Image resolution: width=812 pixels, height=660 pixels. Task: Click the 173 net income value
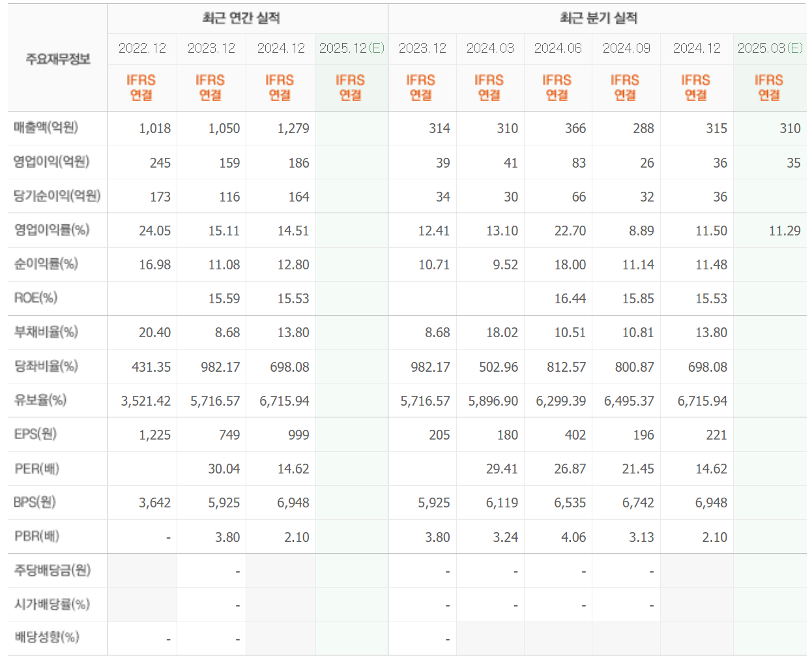pos(160,197)
